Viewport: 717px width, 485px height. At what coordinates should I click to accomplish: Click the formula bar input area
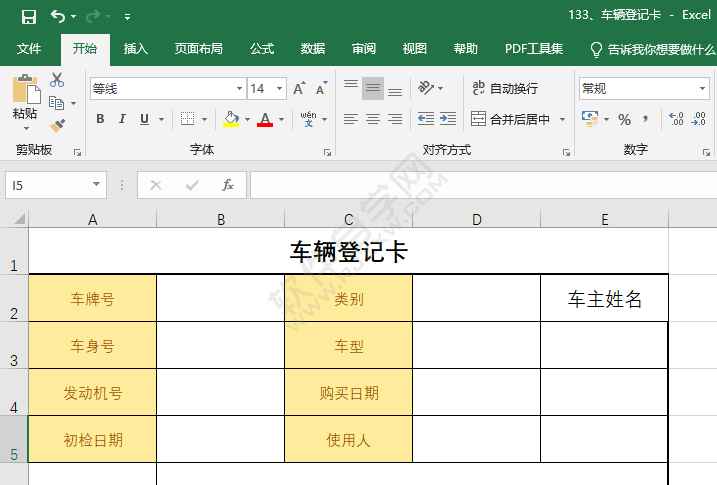(484, 185)
